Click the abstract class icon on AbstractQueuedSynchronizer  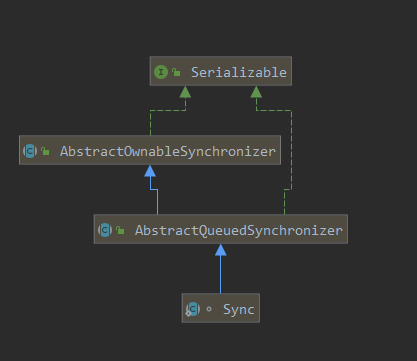tap(105, 230)
